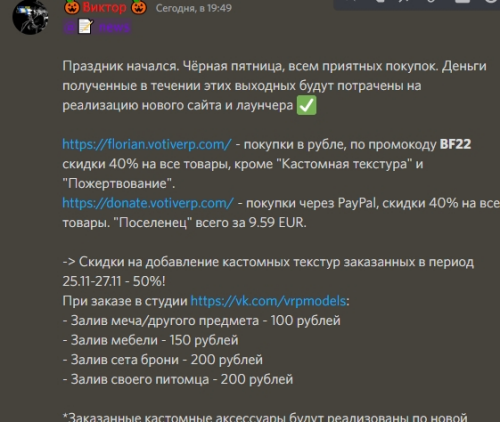Screen dimensions: 500x422
Task: Click the text "9.59 EUR"
Action: tap(277, 223)
